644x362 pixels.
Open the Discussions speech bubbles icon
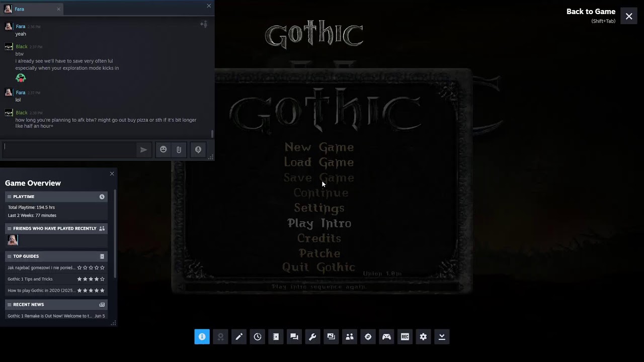294,337
